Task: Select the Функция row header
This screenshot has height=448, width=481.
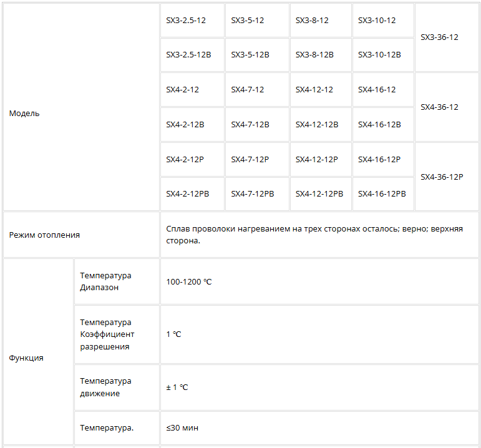Action: [38, 352]
